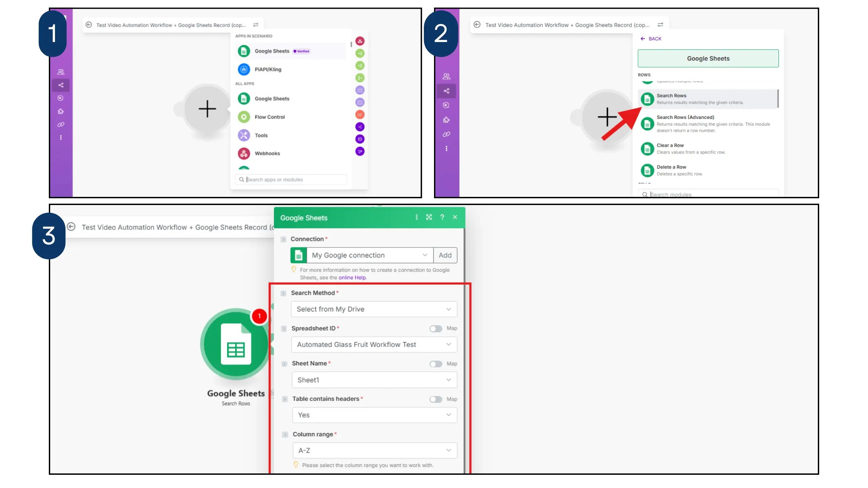Click the app list scrollbar thumb beside Google Sheets Verified
Viewport: 868px width, 488px height.
[351, 45]
